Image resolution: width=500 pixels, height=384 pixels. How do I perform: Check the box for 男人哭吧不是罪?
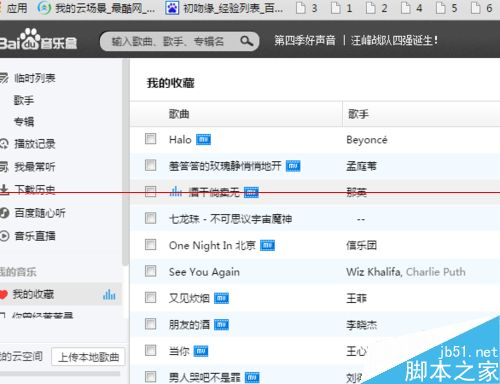(x=150, y=377)
